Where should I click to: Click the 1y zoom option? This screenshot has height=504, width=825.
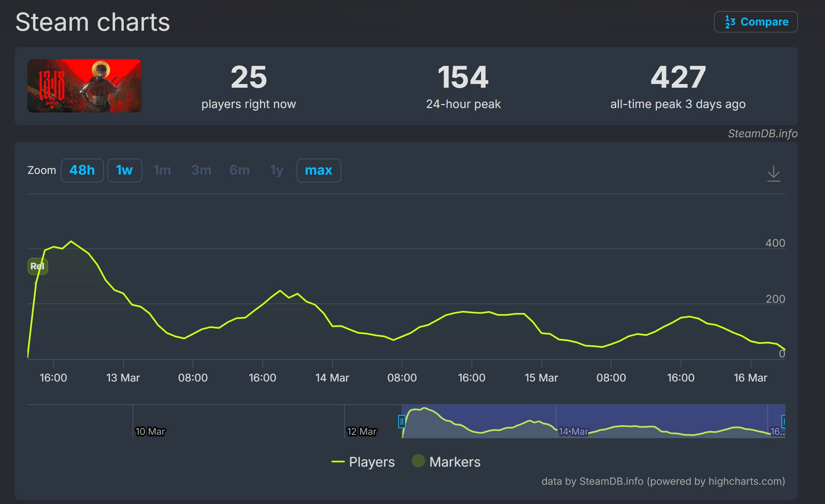[x=277, y=170]
